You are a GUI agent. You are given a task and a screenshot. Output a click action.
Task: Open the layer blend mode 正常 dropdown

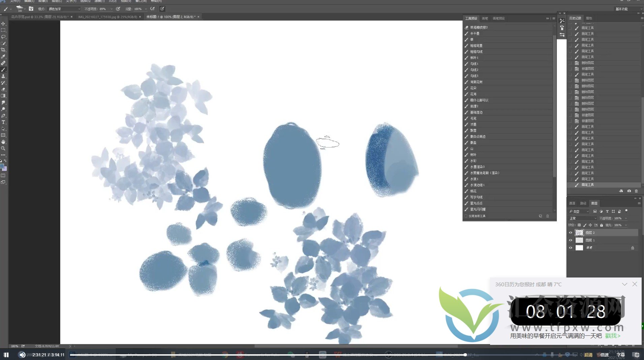582,219
